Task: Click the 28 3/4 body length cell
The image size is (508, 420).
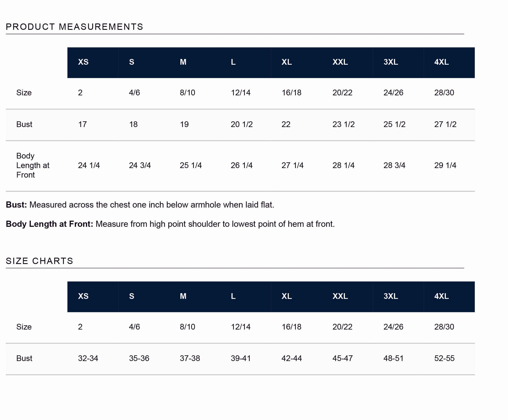Action: 394,165
